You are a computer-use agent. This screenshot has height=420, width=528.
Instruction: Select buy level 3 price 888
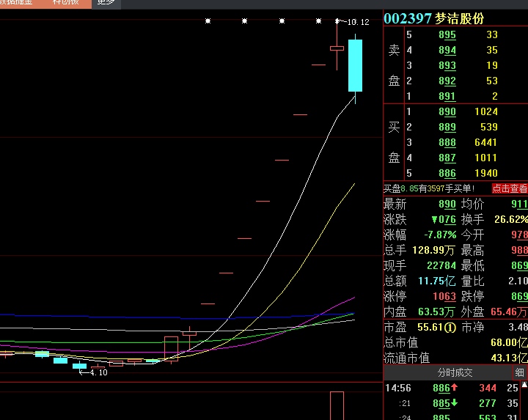click(x=447, y=143)
